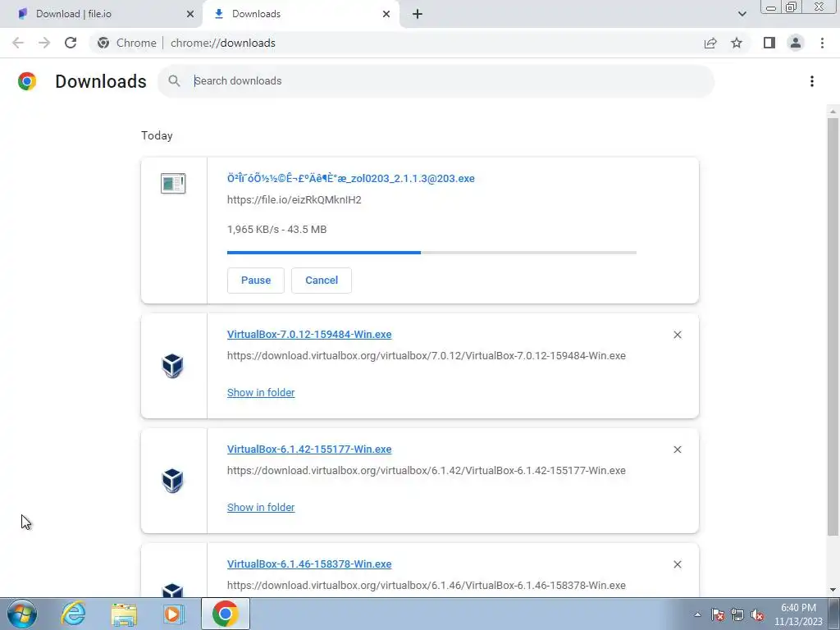Open VirtualBox-6.1.42-155177-Win.exe

tap(309, 449)
